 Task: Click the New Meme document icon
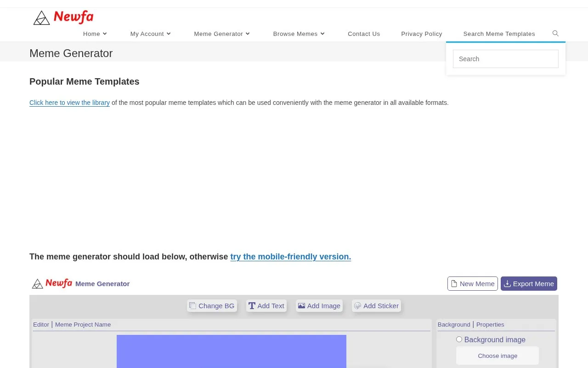coord(454,284)
